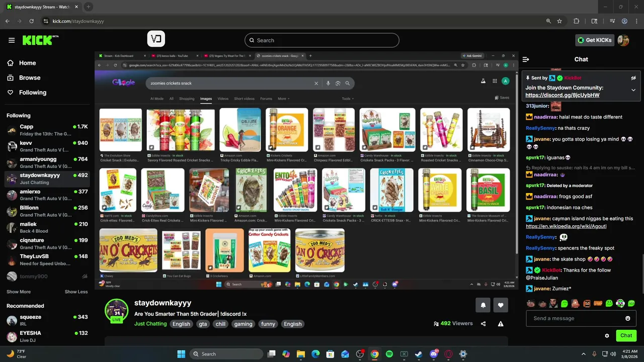Select the gaming tag
Viewport: 644px width, 362px height.
tap(243, 324)
